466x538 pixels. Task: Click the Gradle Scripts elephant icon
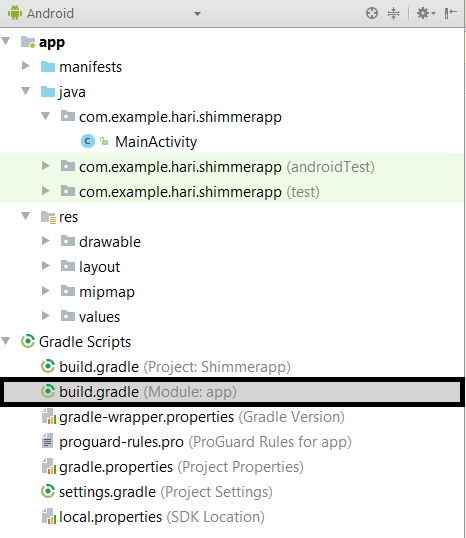28,341
